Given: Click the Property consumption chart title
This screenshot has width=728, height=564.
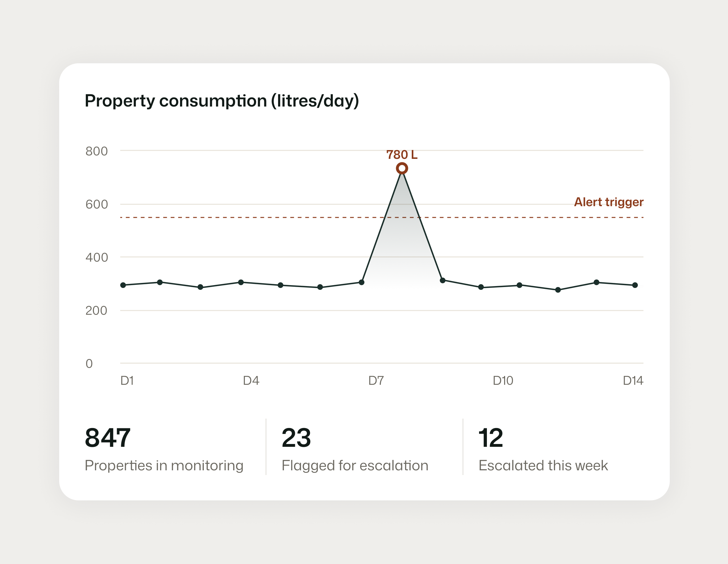Looking at the screenshot, I should coord(222,101).
